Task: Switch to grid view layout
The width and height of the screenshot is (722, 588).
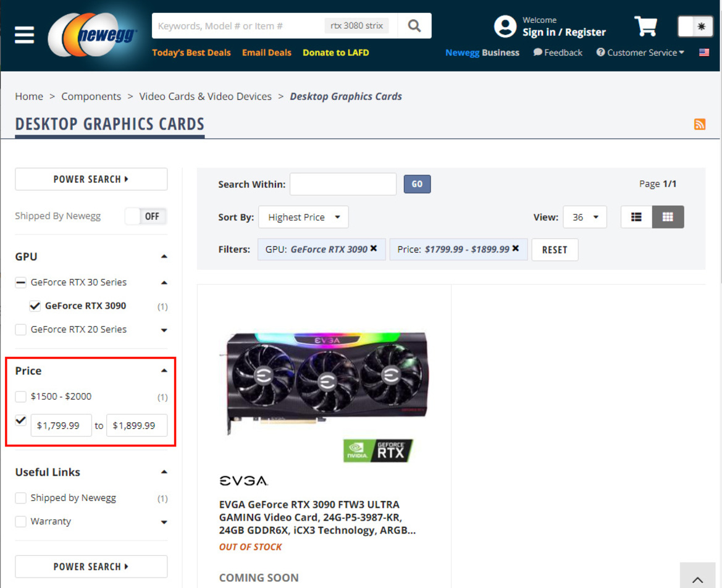Action: [x=668, y=217]
